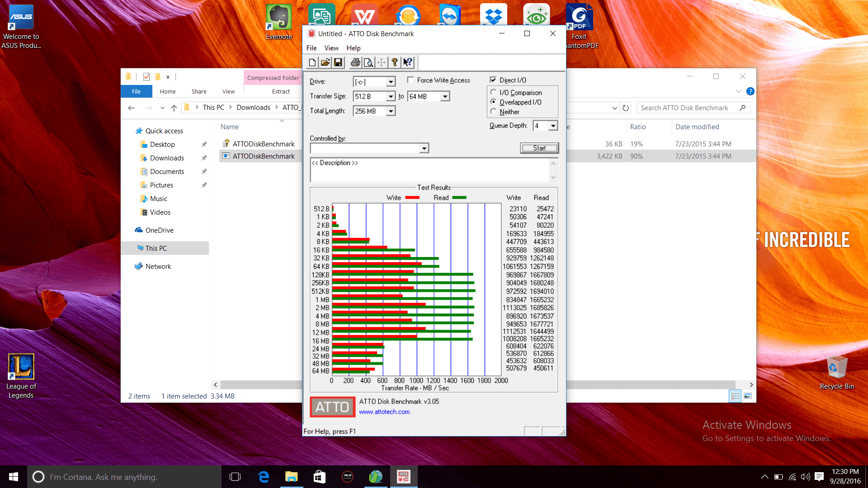
Task: Open the Total Length dropdown
Action: [391, 111]
